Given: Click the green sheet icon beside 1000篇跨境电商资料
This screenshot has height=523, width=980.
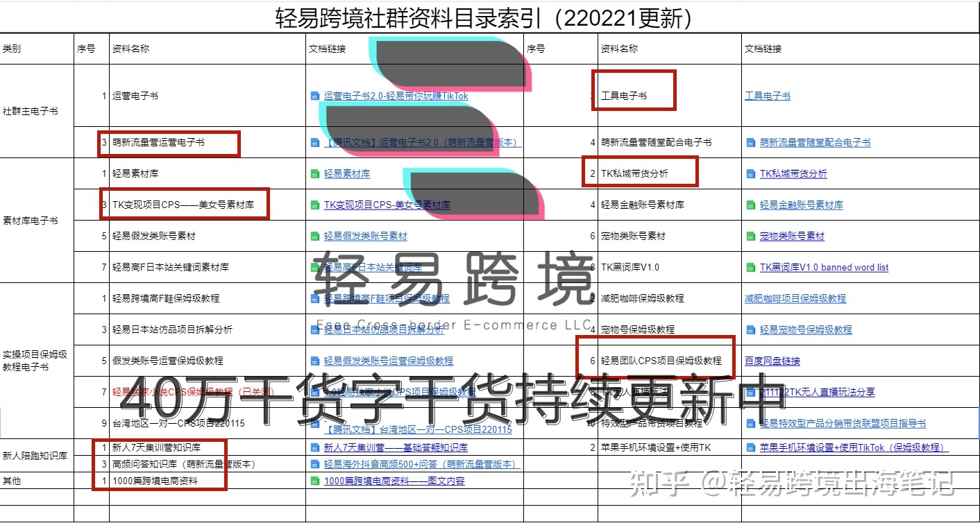Looking at the screenshot, I should 316,481.
